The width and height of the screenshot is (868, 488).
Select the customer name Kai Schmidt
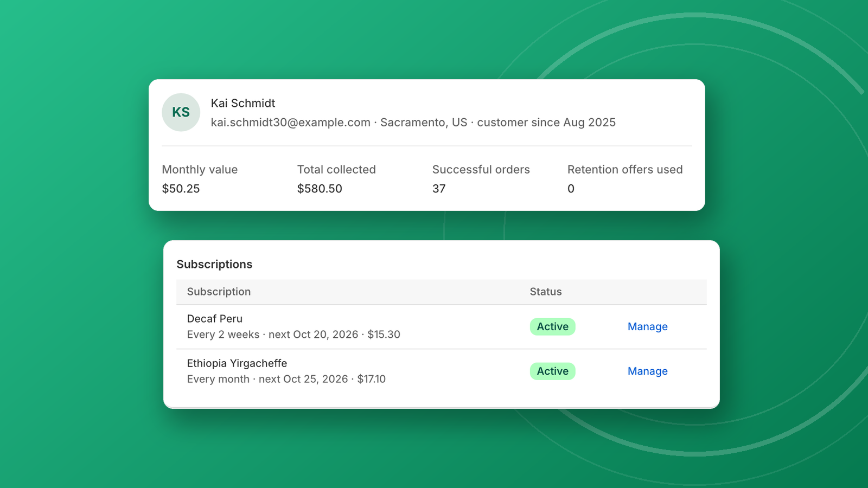pyautogui.click(x=243, y=103)
